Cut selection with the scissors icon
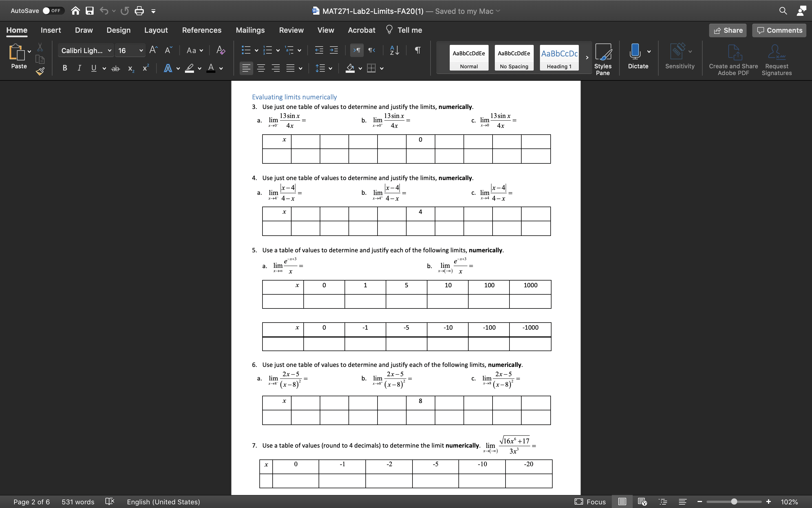 40,47
